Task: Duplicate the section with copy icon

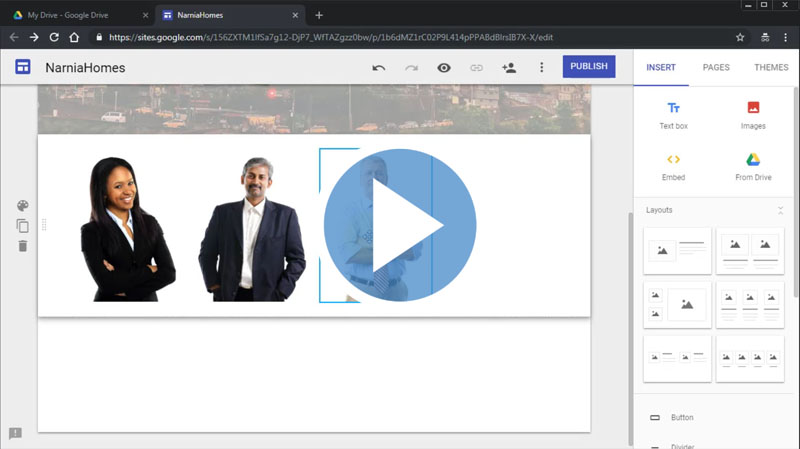Action: click(23, 226)
